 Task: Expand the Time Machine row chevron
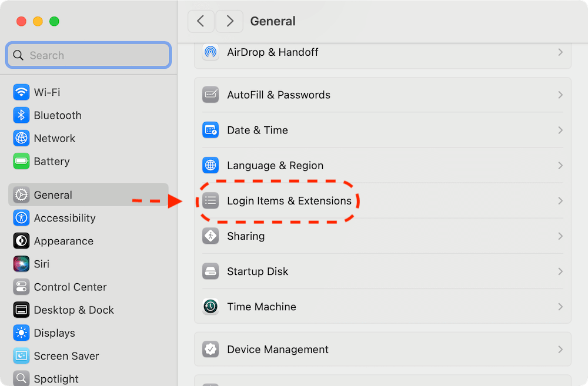click(x=560, y=307)
